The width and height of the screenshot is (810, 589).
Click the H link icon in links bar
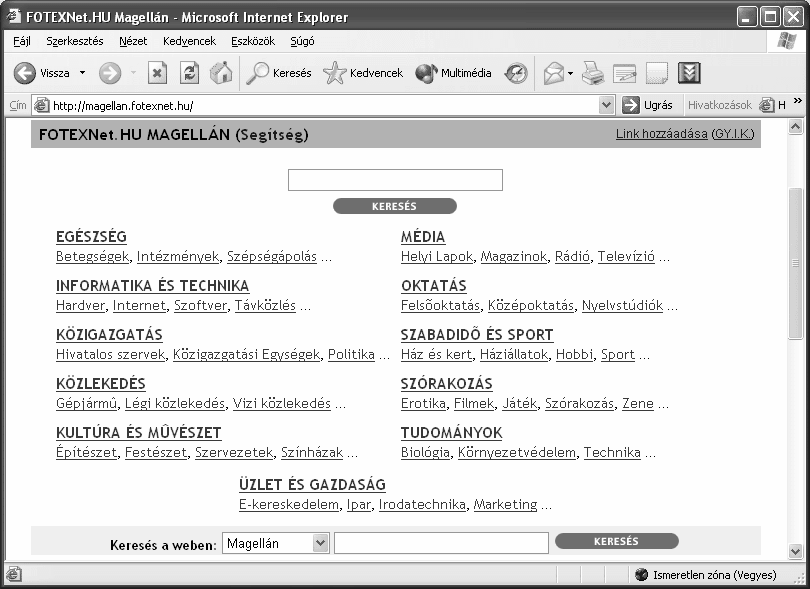coord(773,105)
